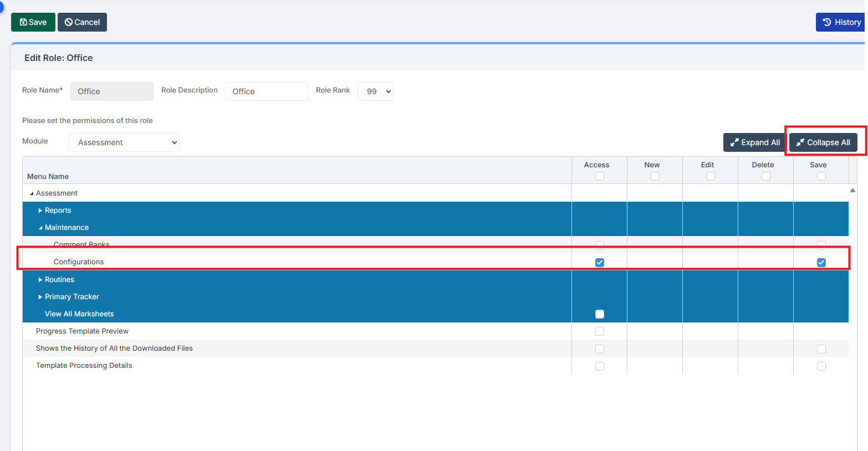Tick the Access column header checkbox
This screenshot has height=451, width=868.
pyautogui.click(x=599, y=176)
